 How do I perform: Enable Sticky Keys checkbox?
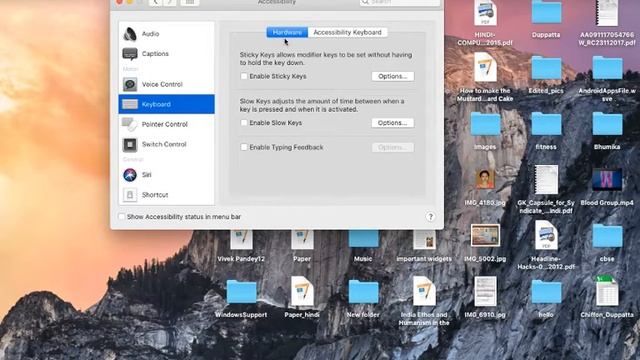tap(244, 76)
